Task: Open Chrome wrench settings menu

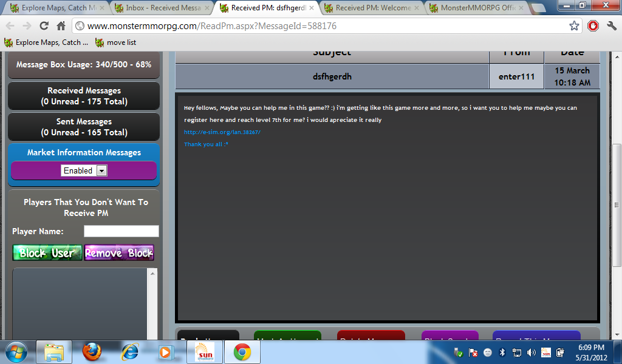Action: point(612,26)
